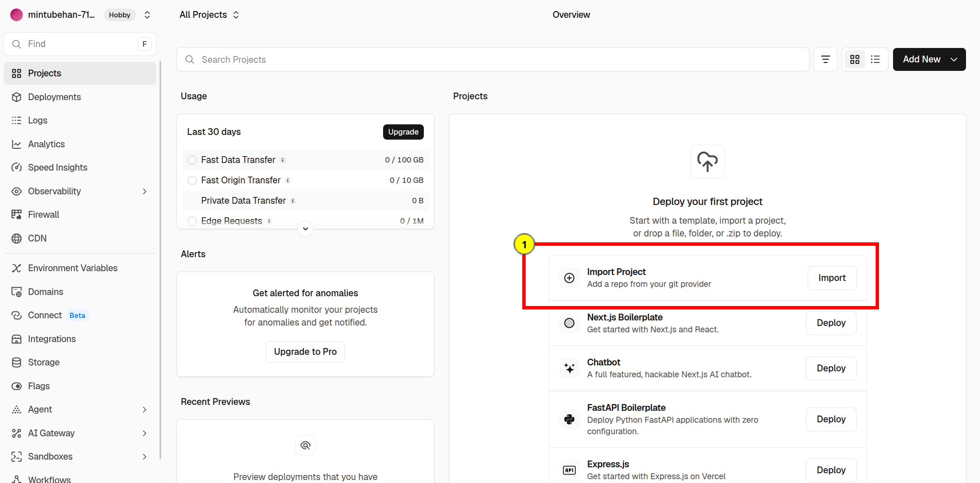Click the Hobby plan badge
Viewport: 980px width, 483px height.
120,15
